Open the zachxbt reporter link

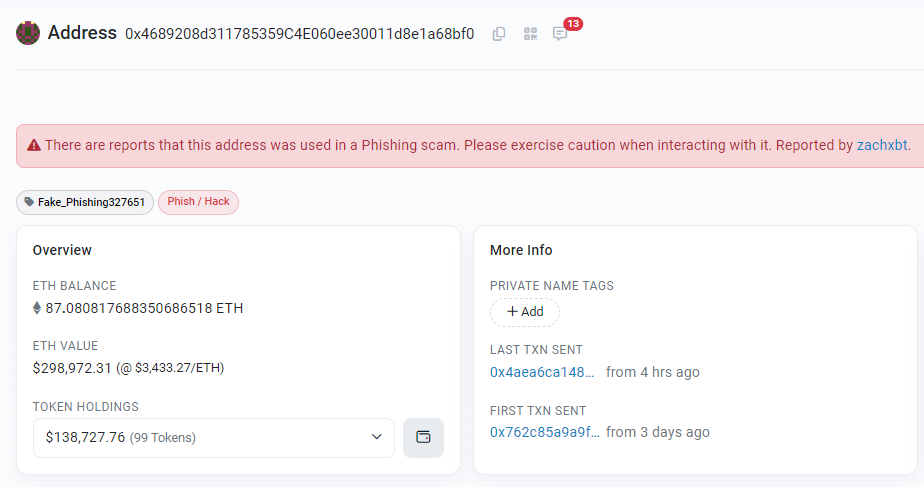point(882,145)
